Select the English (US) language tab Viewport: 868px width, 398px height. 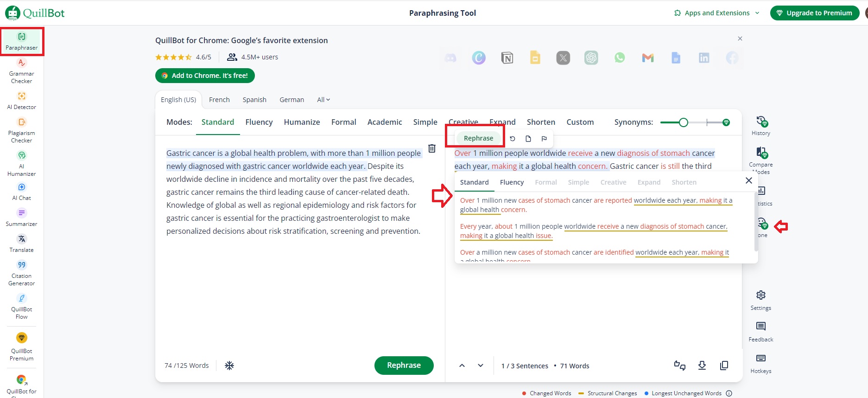point(178,100)
